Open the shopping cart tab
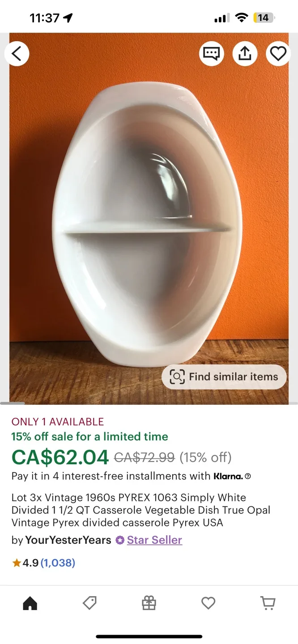 tap(268, 603)
